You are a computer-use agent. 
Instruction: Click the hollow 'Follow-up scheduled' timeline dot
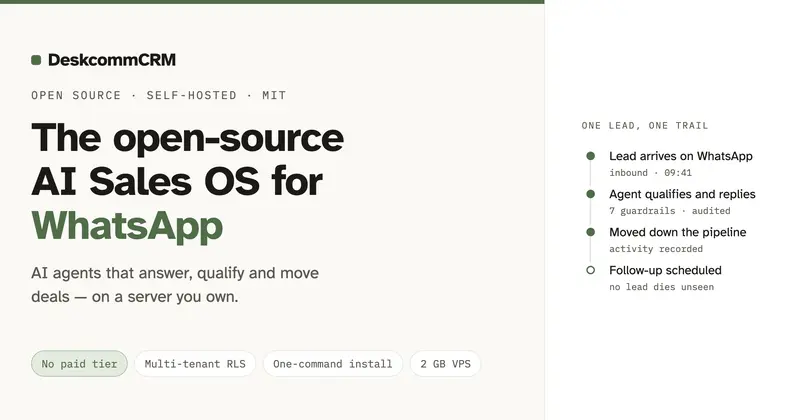click(591, 270)
